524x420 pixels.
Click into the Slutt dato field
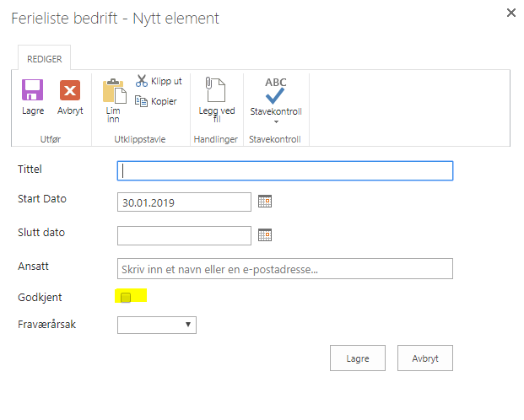point(184,236)
